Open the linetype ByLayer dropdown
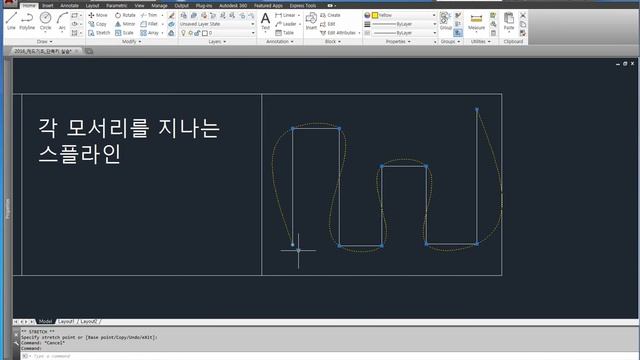 (x=404, y=33)
